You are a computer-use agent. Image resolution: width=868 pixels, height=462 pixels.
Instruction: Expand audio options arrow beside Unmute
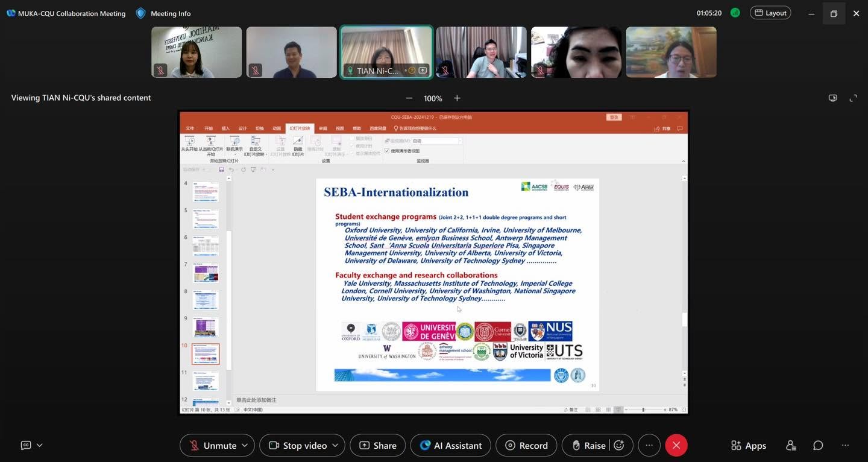(245, 445)
